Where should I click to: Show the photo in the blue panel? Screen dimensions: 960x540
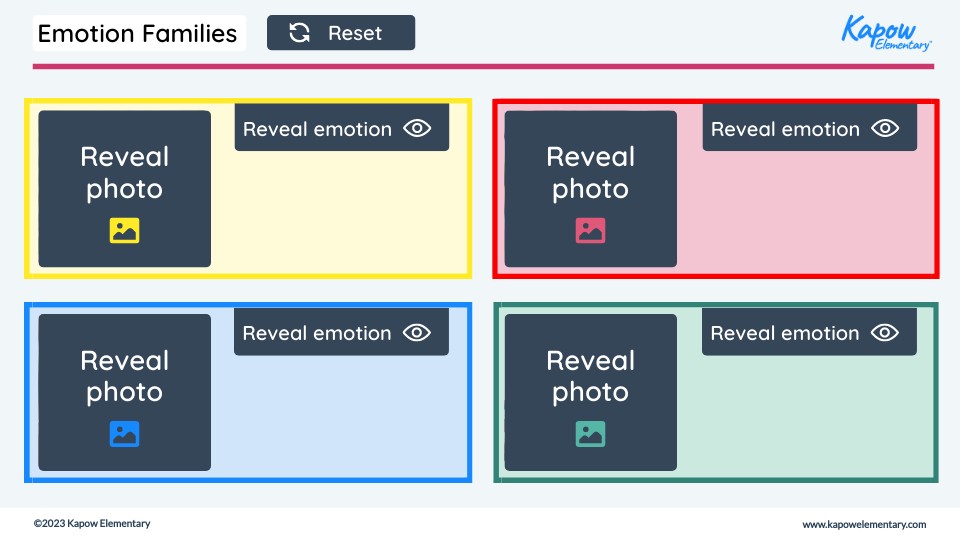pos(125,376)
